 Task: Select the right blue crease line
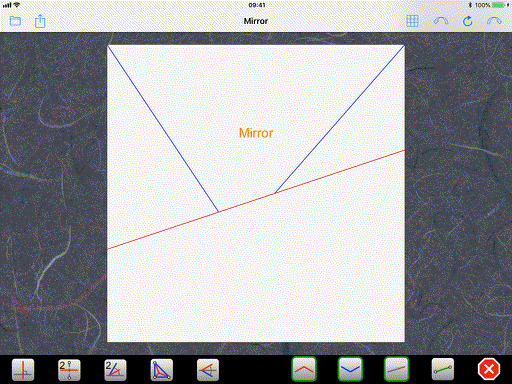pos(339,119)
